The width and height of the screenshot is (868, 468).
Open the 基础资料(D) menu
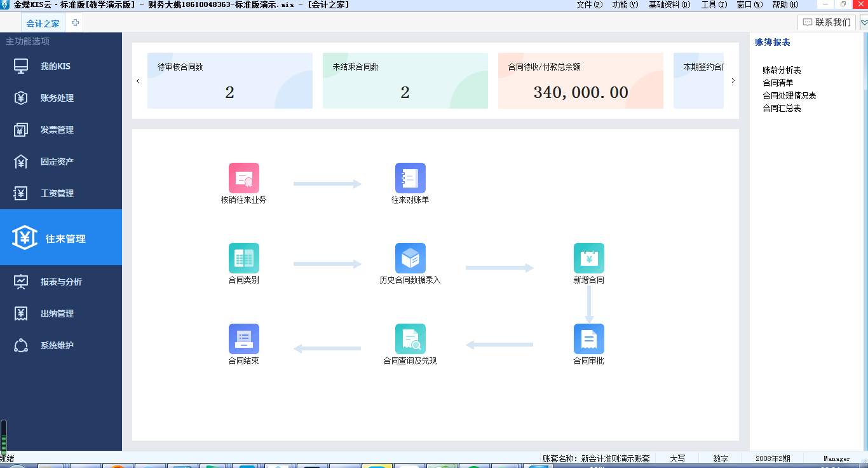tap(669, 4)
